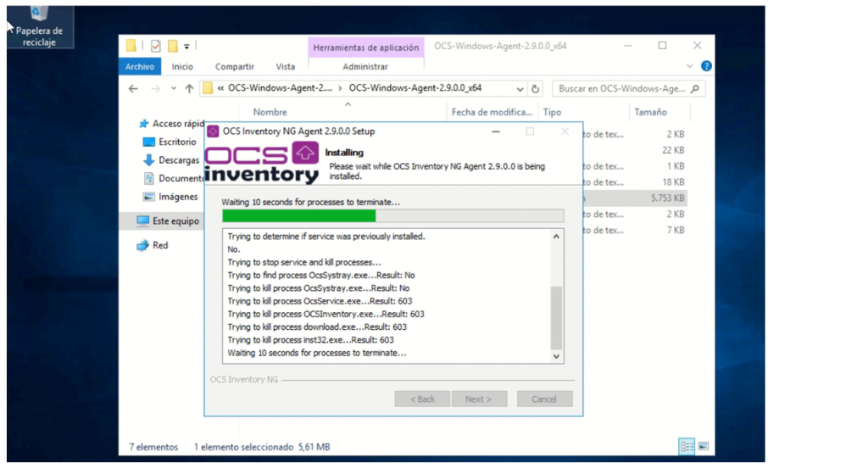
Task: Click the OCS Inventory logo in installer
Action: 262,162
